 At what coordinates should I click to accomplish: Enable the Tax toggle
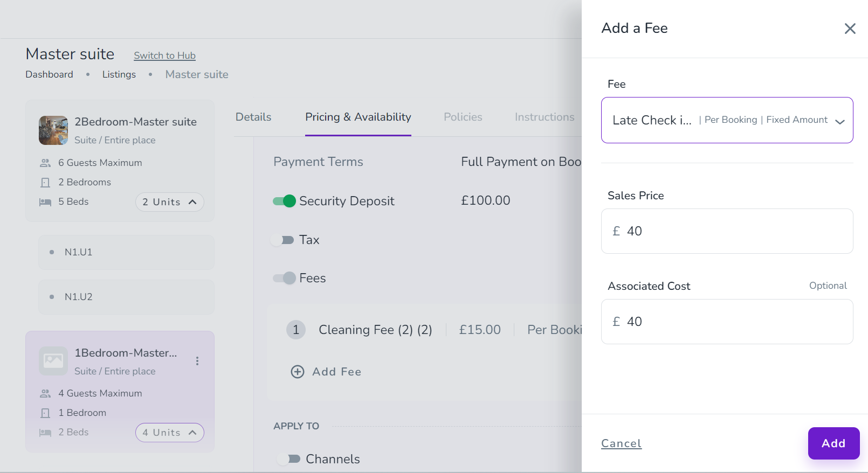click(283, 240)
